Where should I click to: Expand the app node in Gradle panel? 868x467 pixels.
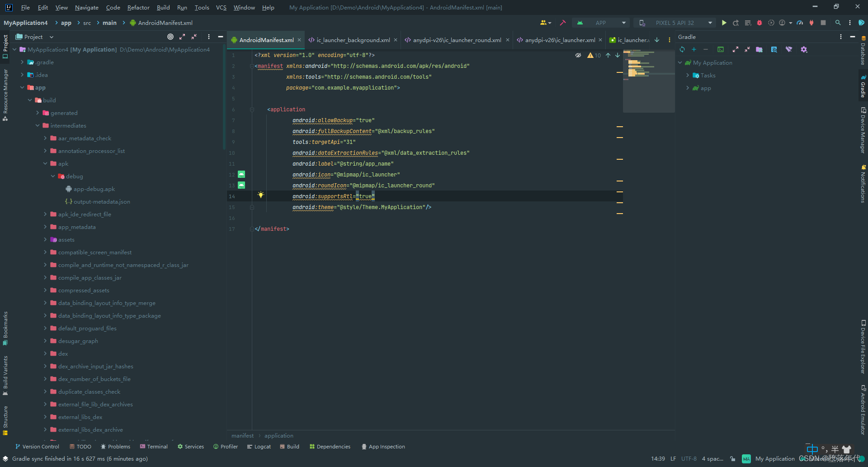click(x=688, y=88)
